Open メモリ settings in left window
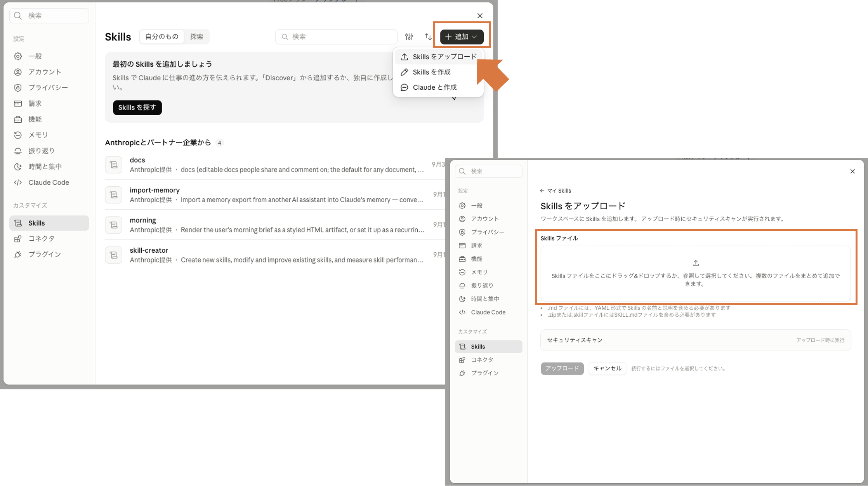This screenshot has height=486, width=868. (x=49, y=135)
